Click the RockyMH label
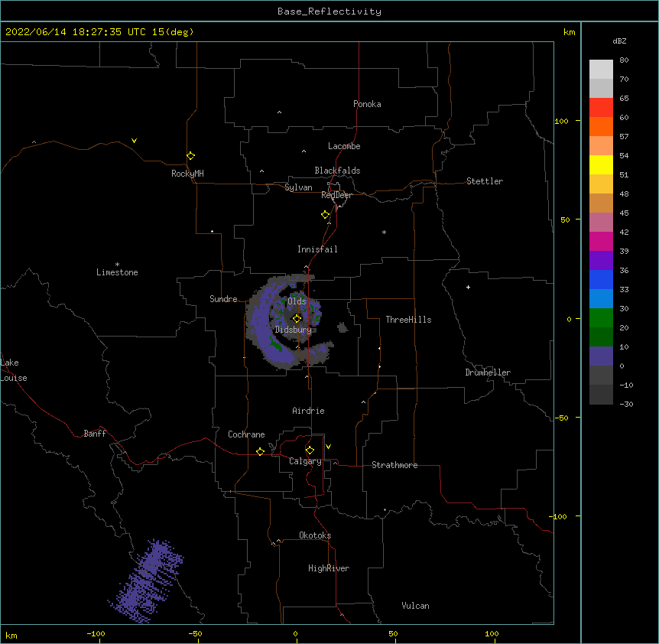This screenshot has height=644, width=659. click(x=187, y=174)
